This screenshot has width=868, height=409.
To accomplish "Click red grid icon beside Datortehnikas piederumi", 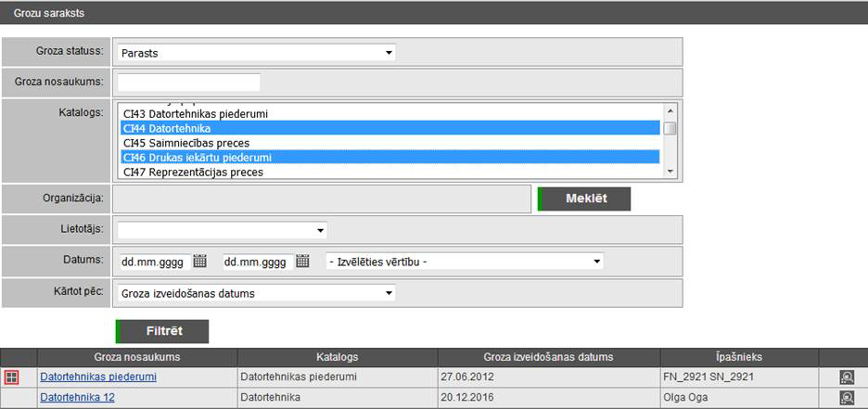I will tap(12, 377).
